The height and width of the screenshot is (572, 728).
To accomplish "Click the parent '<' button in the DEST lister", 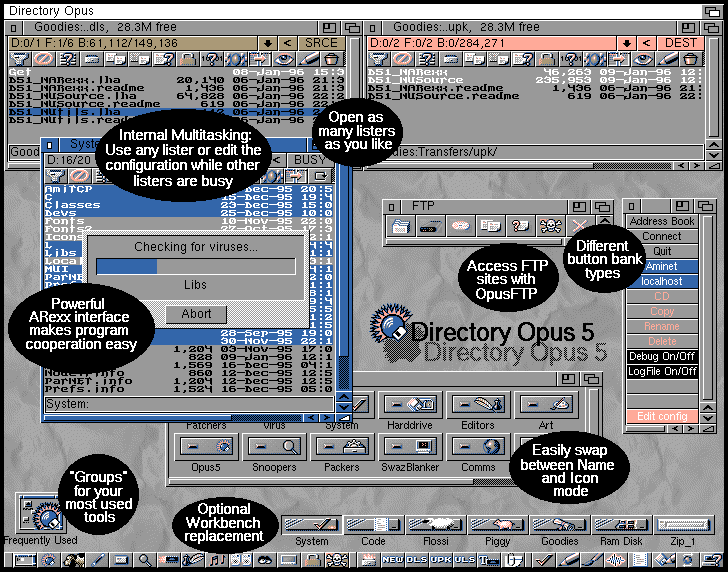I will (646, 43).
